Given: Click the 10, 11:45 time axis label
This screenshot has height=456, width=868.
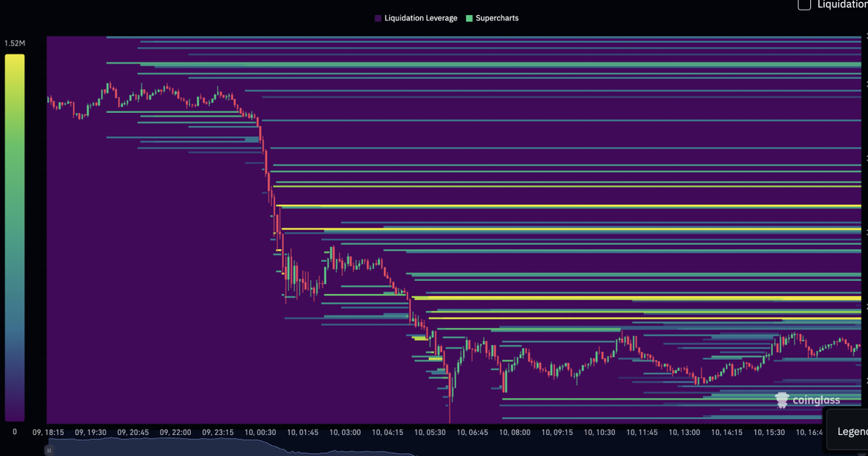Looking at the screenshot, I should tap(642, 432).
